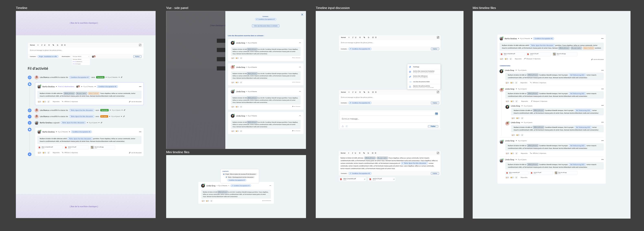Open the Normal text style selector in Timeline editor
This screenshot has width=644, height=231.
click(x=34, y=45)
